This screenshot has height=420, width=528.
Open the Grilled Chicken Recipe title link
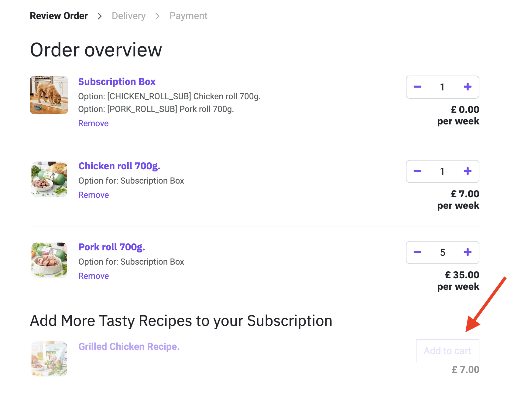129,347
